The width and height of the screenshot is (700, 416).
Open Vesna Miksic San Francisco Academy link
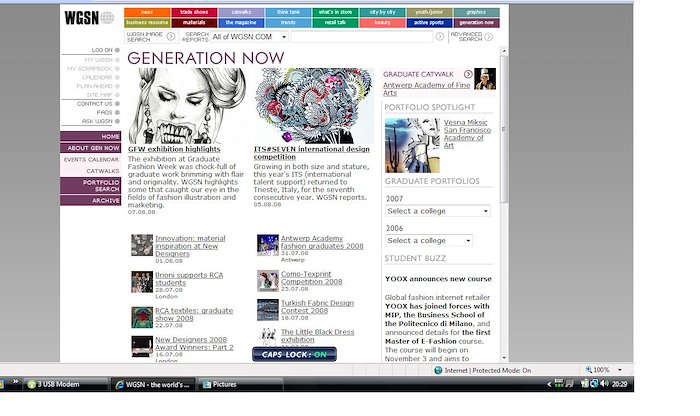point(467,133)
